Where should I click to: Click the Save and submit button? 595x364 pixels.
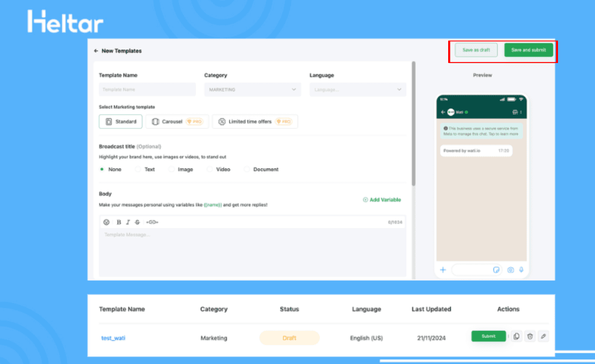pyautogui.click(x=528, y=49)
